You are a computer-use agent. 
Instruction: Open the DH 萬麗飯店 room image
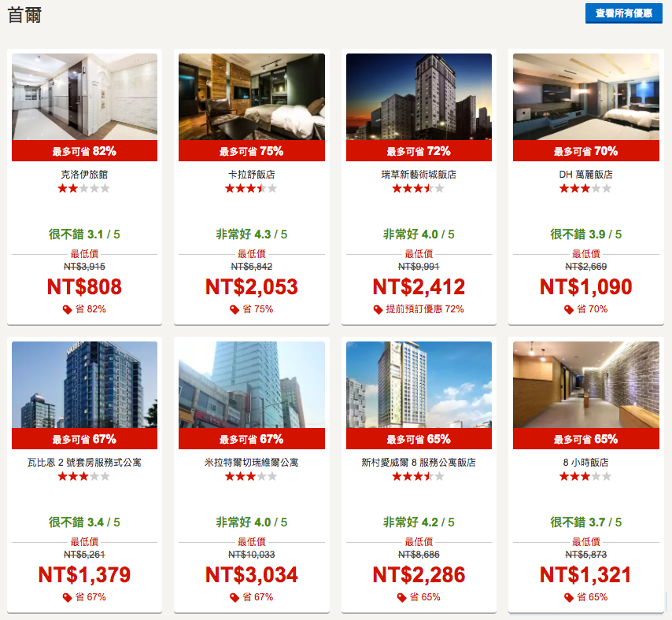coord(586,97)
